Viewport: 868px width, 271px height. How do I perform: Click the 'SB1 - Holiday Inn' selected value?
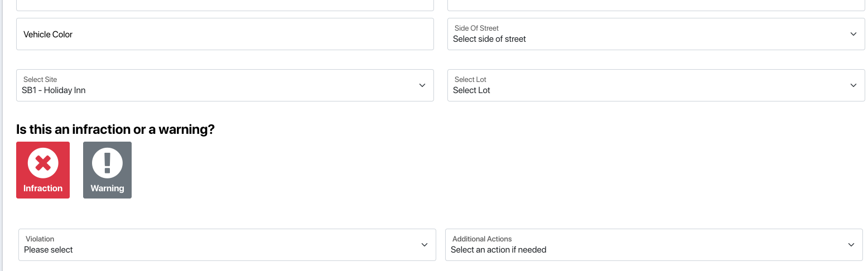tap(54, 90)
